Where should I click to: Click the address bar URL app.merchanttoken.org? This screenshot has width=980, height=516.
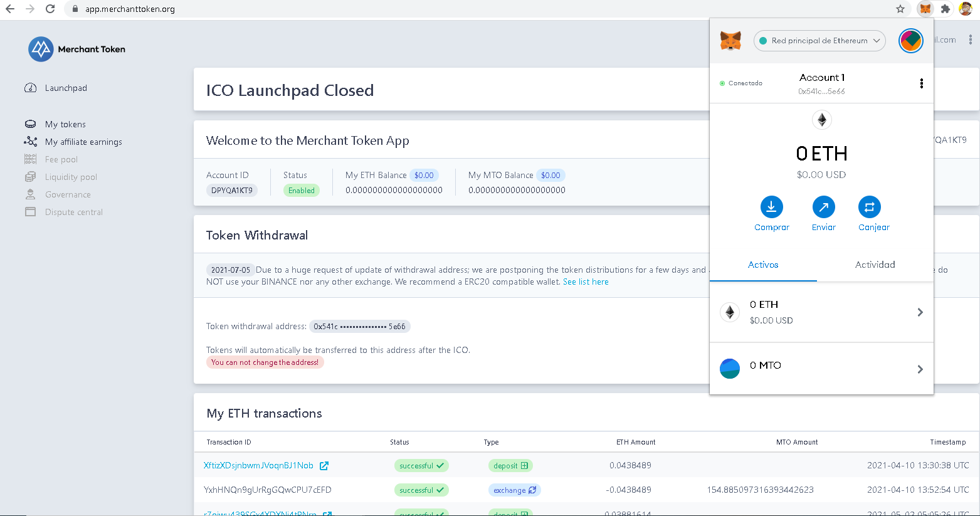tap(130, 9)
